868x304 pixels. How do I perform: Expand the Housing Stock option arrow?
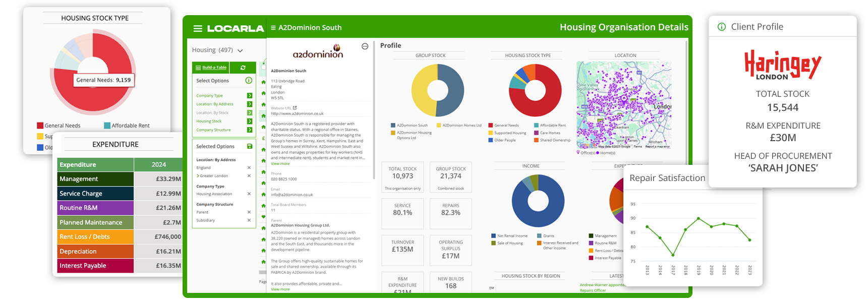[x=250, y=121]
